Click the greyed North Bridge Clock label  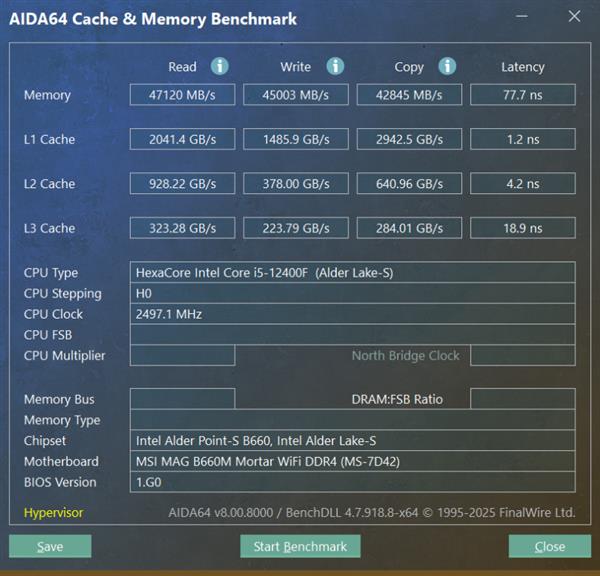[x=406, y=356]
